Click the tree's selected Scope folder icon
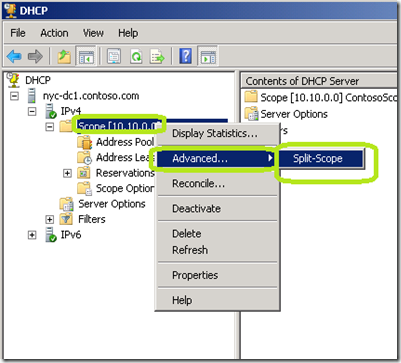401x363 pixels. [x=66, y=126]
